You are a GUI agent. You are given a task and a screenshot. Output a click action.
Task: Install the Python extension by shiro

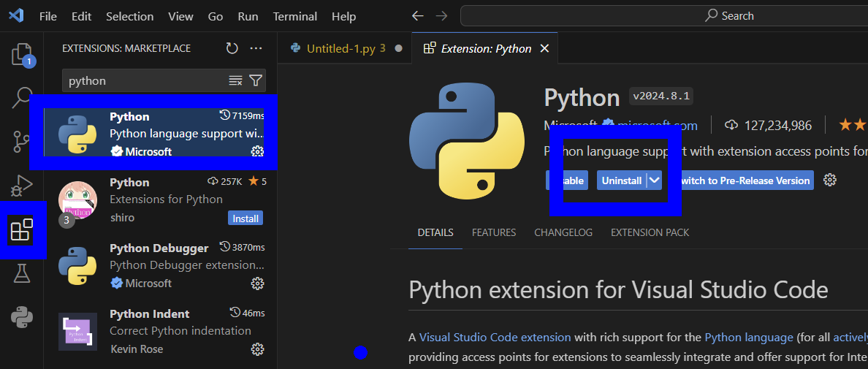tap(245, 218)
